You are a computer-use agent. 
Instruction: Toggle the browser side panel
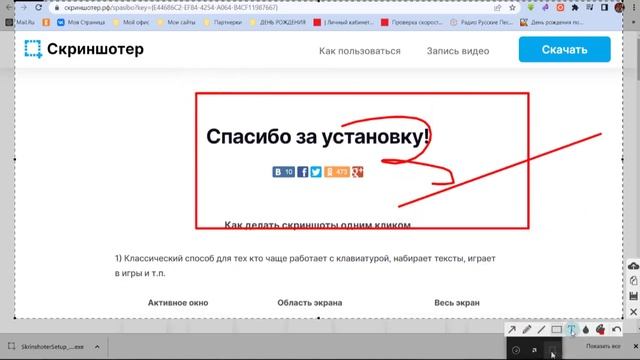(604, 8)
